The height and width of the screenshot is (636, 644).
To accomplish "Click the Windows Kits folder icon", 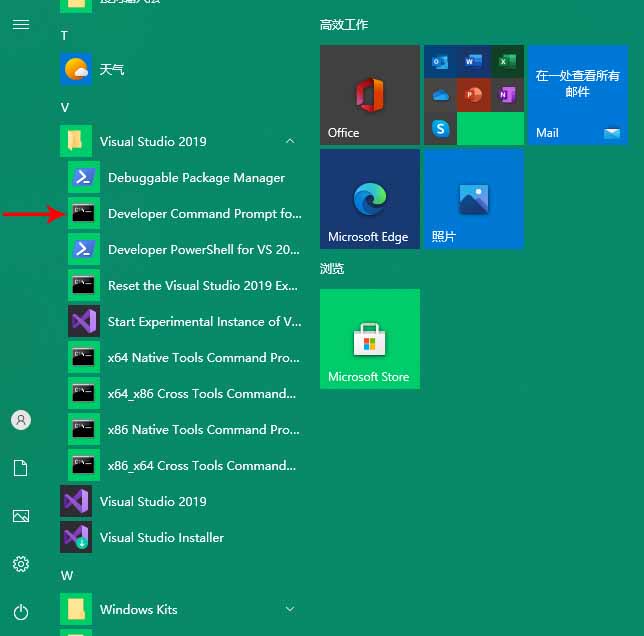I will pyautogui.click(x=76, y=609).
